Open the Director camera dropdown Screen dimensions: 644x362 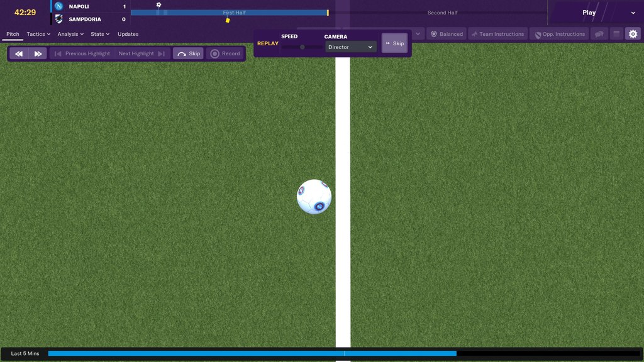coord(350,47)
